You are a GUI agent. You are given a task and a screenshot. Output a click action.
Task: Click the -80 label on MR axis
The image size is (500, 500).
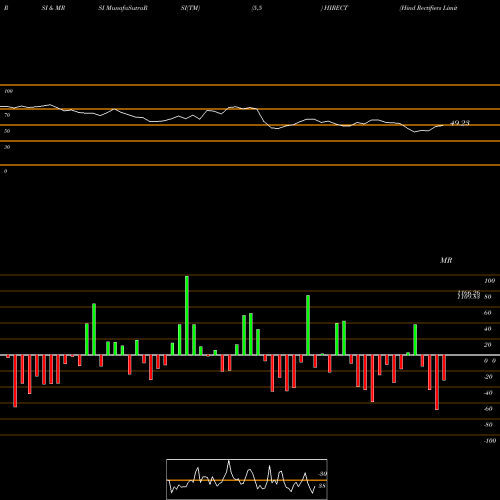point(488,425)
